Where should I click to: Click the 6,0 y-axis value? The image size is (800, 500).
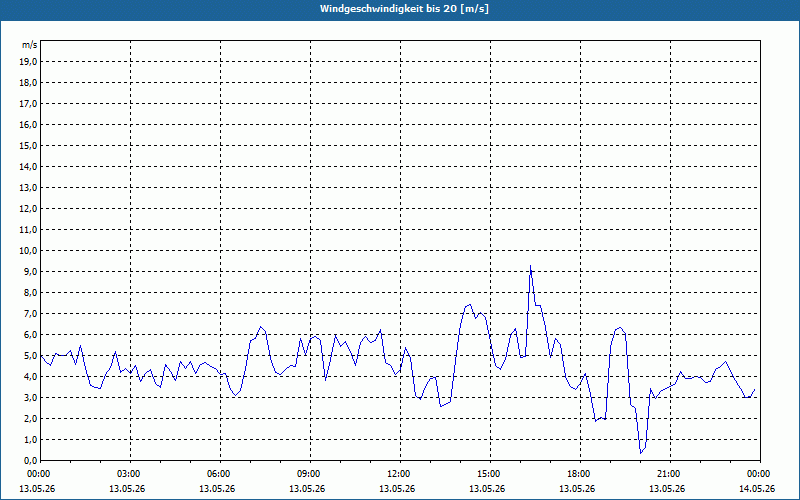(x=30, y=334)
